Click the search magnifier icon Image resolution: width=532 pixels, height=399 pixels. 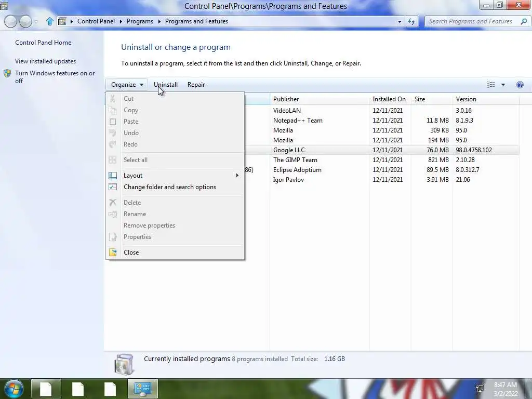click(x=524, y=21)
